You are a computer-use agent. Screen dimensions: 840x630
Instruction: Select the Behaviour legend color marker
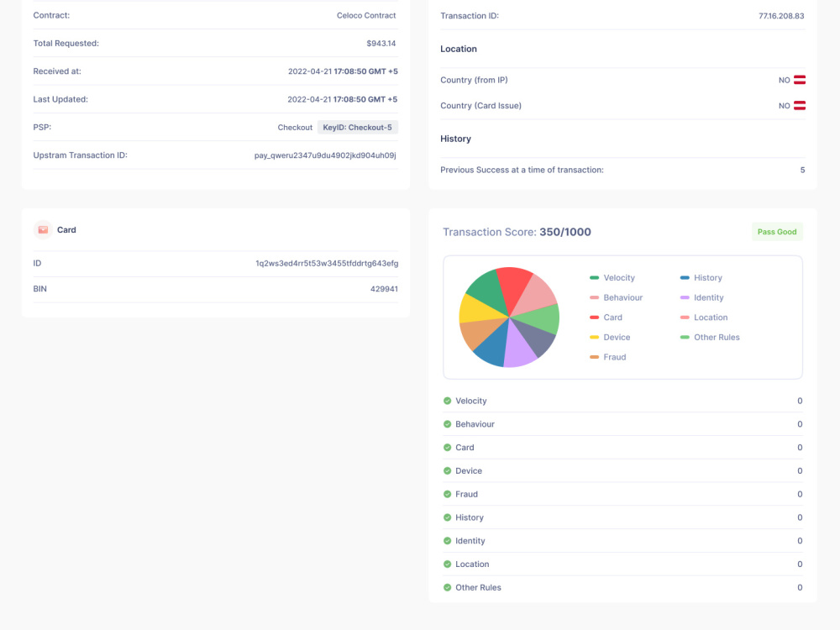click(x=594, y=297)
